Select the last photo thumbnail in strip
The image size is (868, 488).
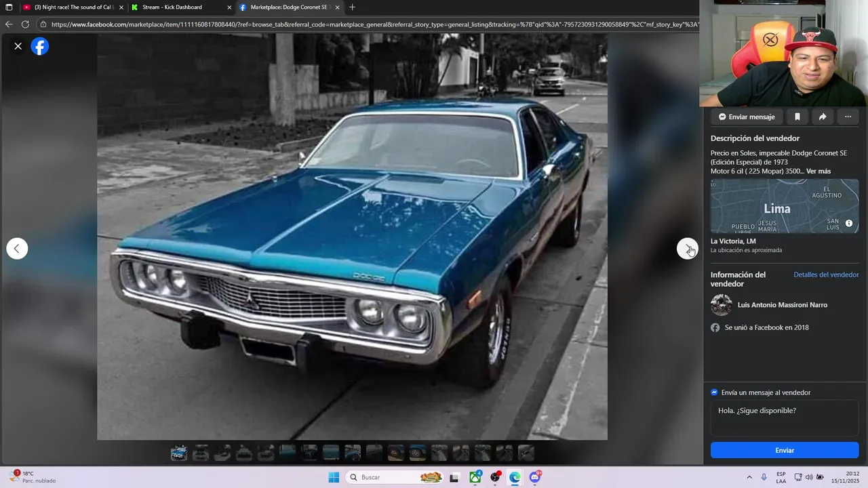pos(526,453)
